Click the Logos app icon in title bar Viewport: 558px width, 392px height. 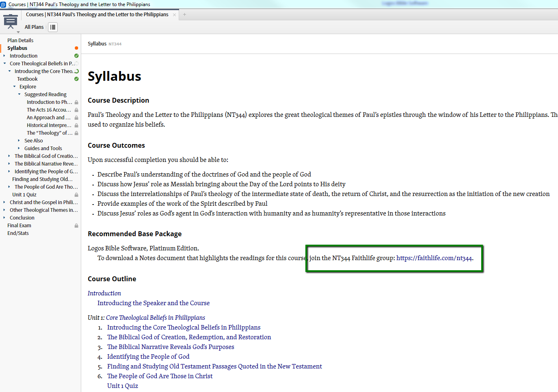pyautogui.click(x=3, y=4)
